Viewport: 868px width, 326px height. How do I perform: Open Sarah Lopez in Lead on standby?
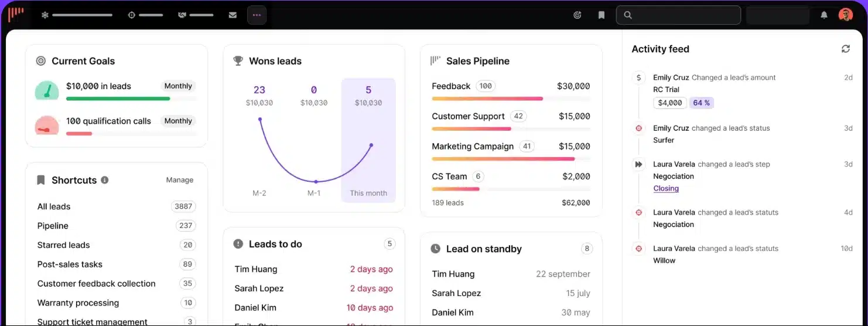[511, 293]
